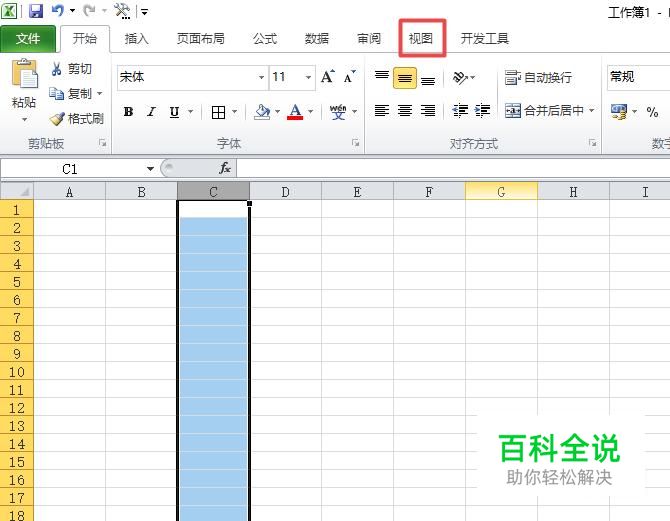Open clipboard group dialog launcher
The width and height of the screenshot is (670, 521).
(103, 143)
